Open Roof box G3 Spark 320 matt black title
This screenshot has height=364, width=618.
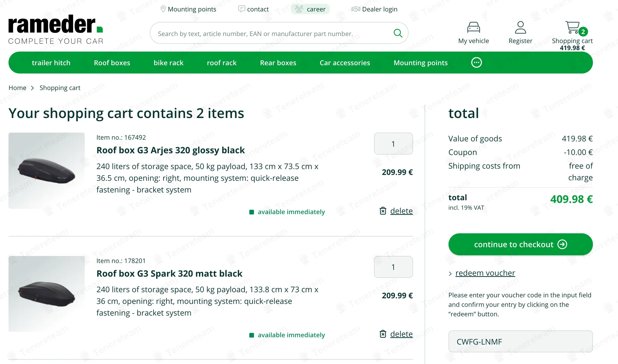pyautogui.click(x=169, y=273)
